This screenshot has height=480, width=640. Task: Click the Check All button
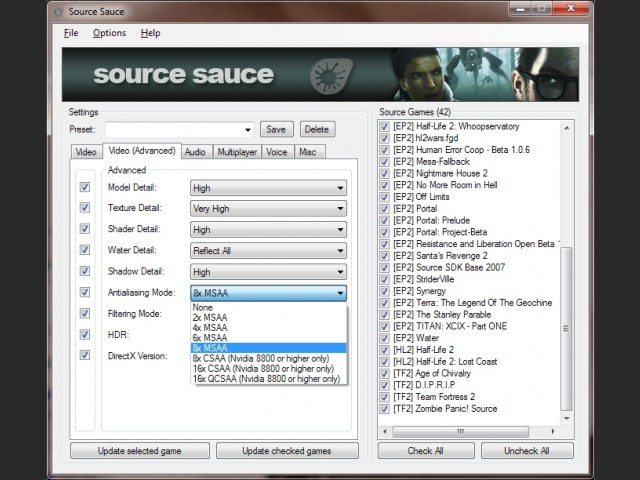(426, 451)
